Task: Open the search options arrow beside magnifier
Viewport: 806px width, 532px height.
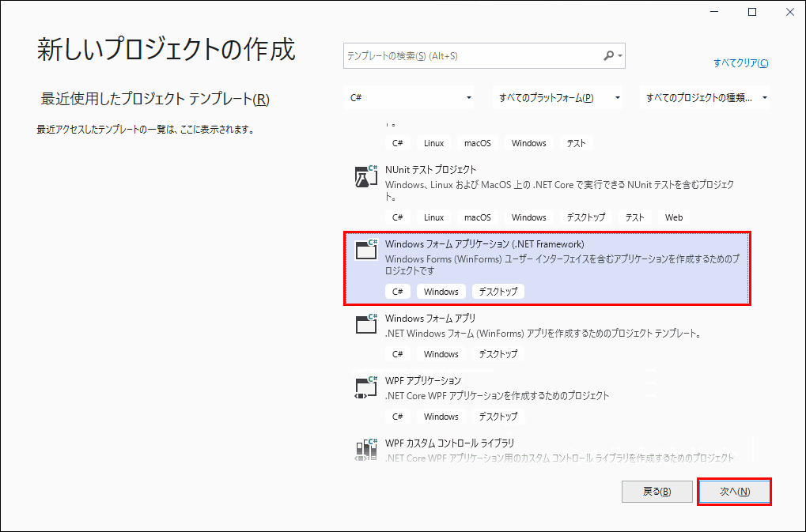Action: point(620,55)
